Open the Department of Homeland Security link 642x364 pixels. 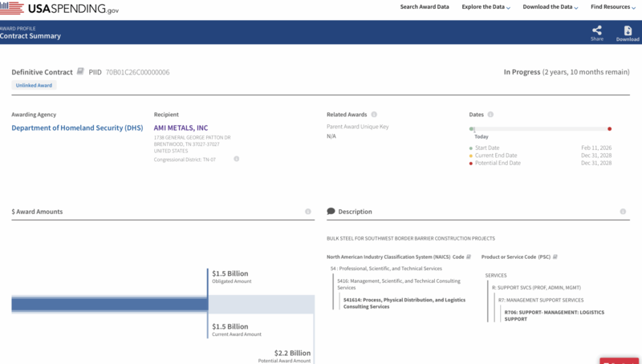pyautogui.click(x=77, y=128)
